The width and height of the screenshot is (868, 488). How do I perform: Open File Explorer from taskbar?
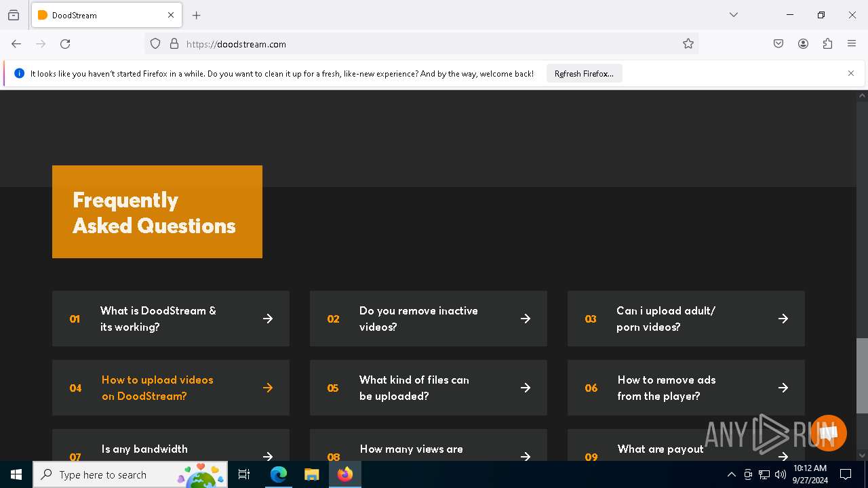pos(311,474)
